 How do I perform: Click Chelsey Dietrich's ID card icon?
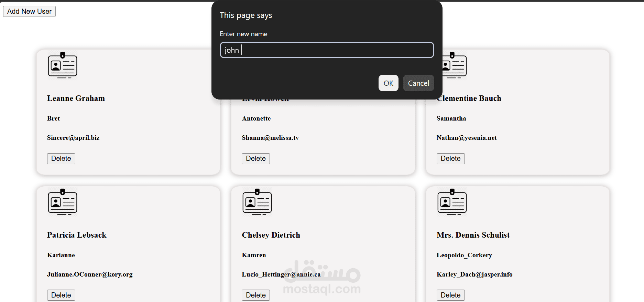pyautogui.click(x=257, y=202)
